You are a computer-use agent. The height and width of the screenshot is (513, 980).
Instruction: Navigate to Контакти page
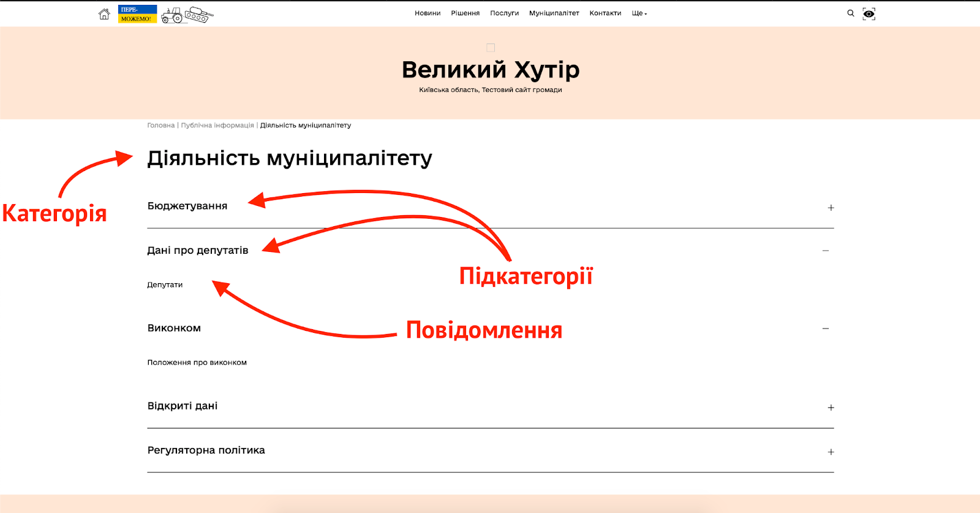point(605,13)
